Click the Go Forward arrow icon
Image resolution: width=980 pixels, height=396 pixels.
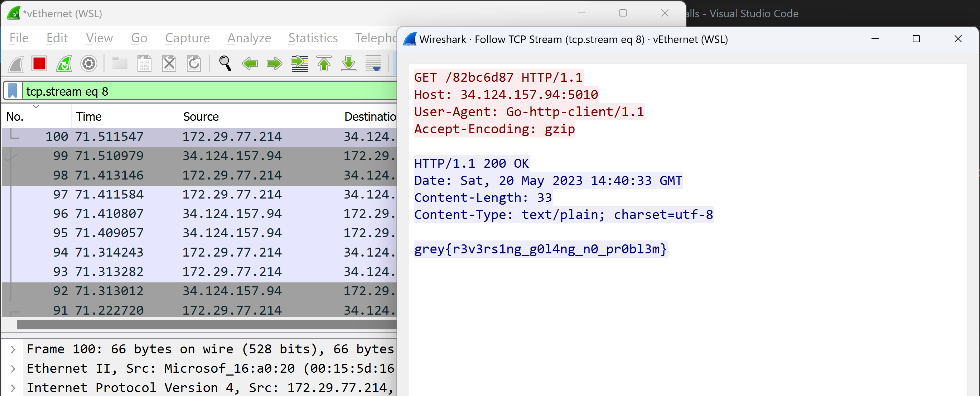(x=274, y=64)
